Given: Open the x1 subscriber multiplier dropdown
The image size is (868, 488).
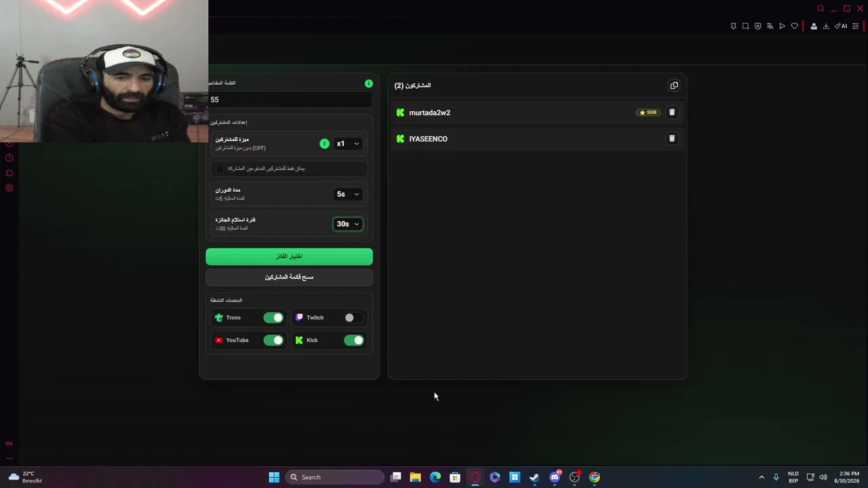Looking at the screenshot, I should (x=348, y=144).
